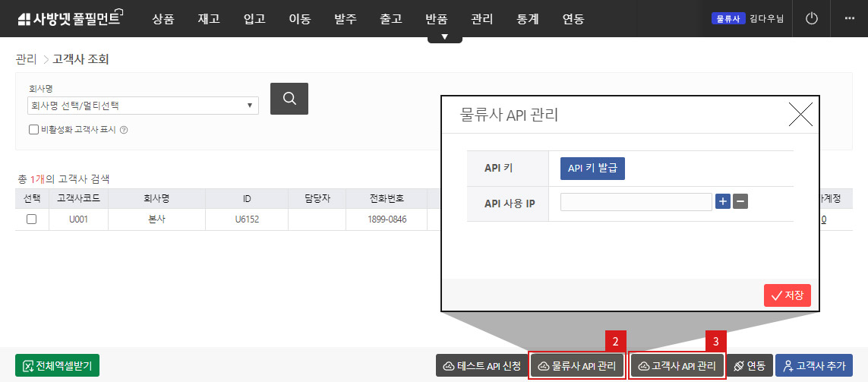Close the 물류사 API 관리 popup
This screenshot has height=382, width=868.
pos(800,115)
